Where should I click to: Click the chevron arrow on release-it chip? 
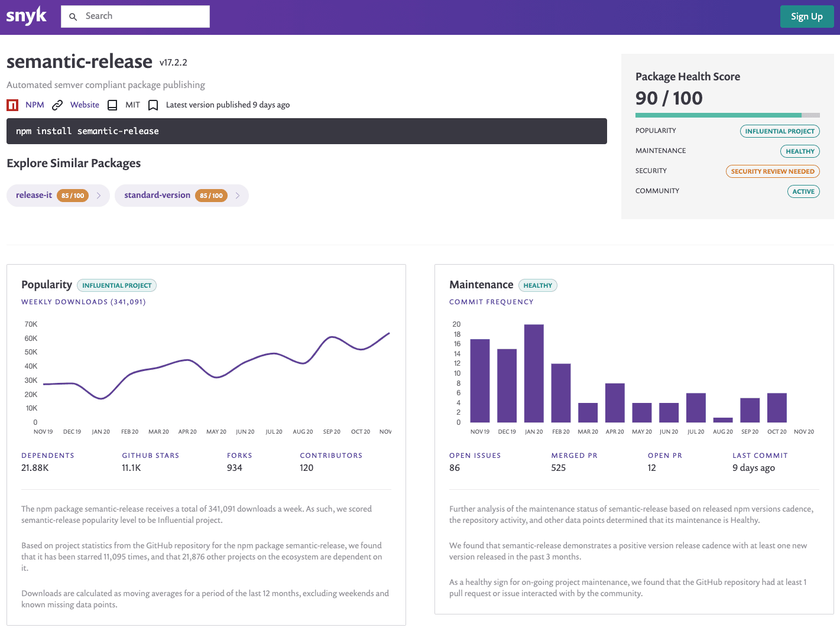[x=99, y=196]
